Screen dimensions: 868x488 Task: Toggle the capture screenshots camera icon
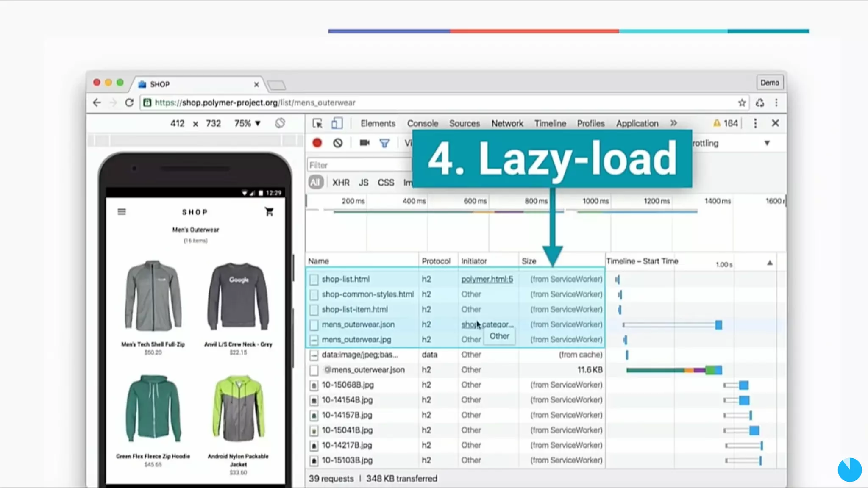click(364, 143)
